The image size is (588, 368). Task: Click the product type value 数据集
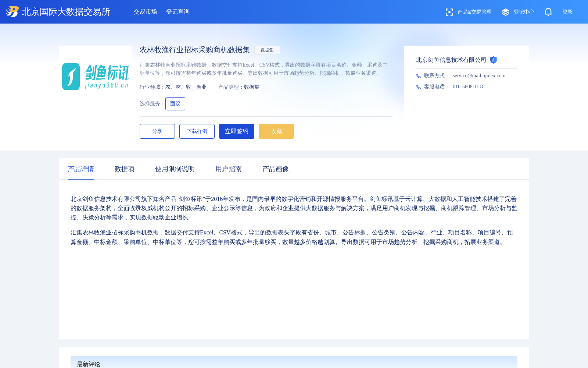[252, 87]
